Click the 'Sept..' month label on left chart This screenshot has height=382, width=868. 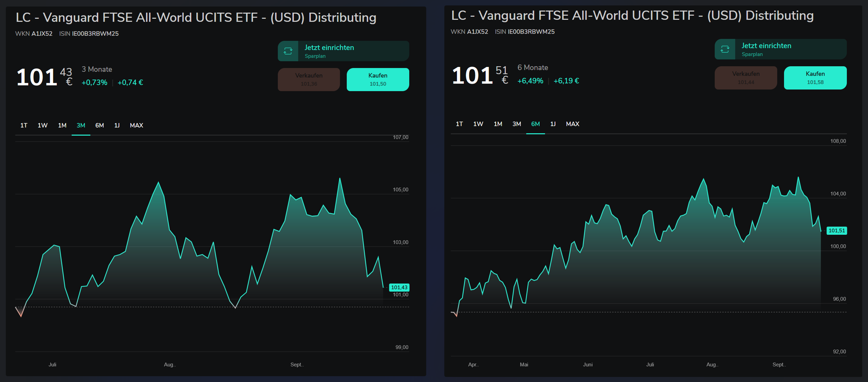pos(297,365)
